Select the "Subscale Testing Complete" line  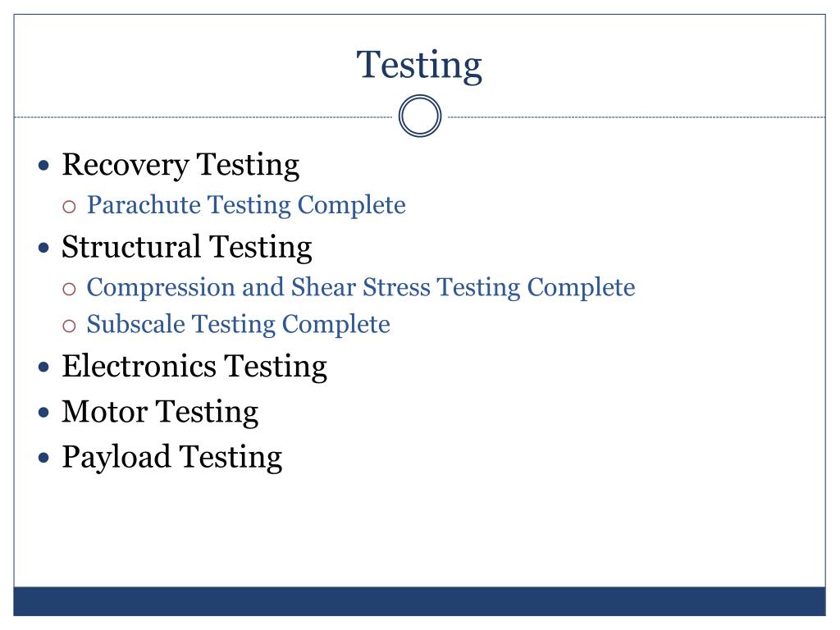pyautogui.click(x=238, y=324)
